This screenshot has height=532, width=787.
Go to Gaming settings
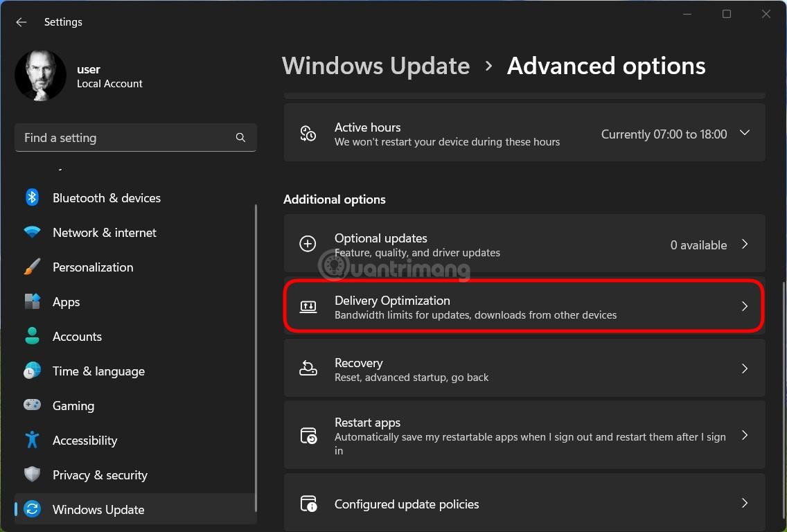click(x=136, y=405)
